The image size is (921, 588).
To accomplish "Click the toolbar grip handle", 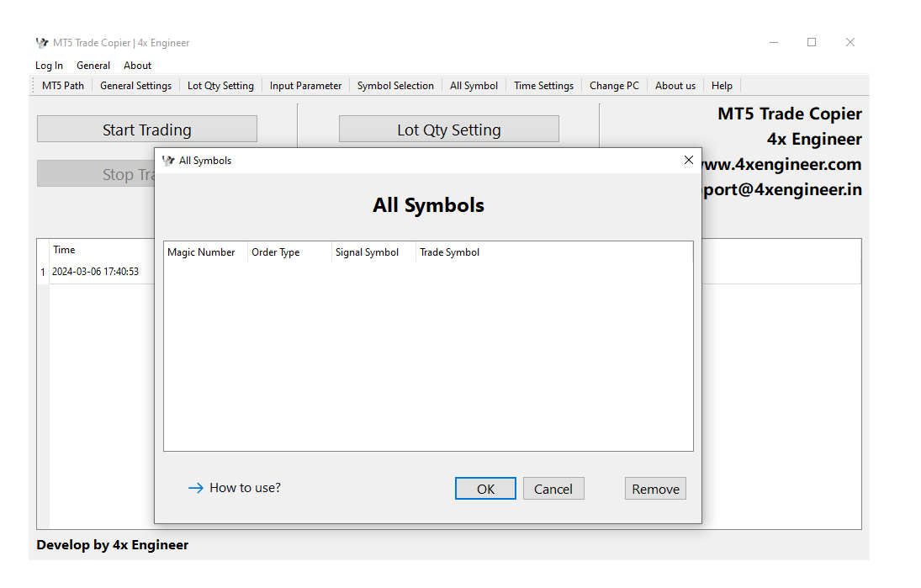I will tap(33, 86).
